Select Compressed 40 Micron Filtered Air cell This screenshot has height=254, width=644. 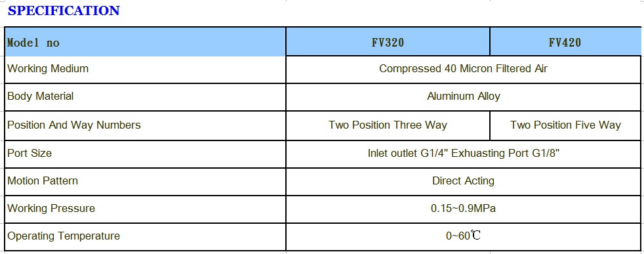coord(463,69)
